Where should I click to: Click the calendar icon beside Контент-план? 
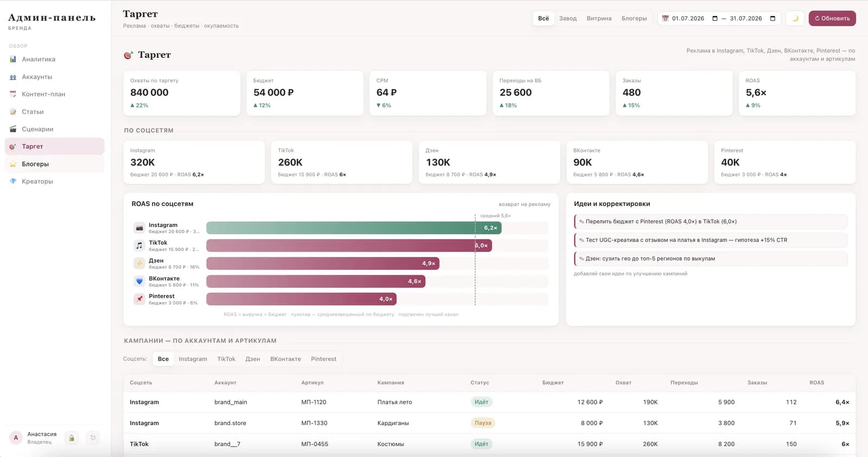[13, 94]
